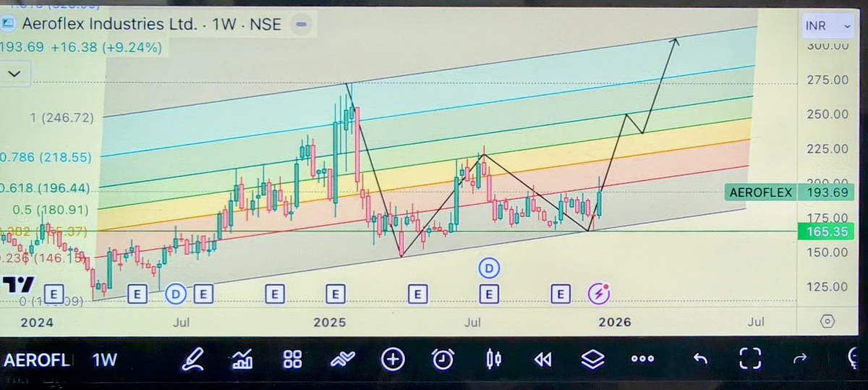Enter fullscreen mode with the corner-brackets icon

point(750,359)
